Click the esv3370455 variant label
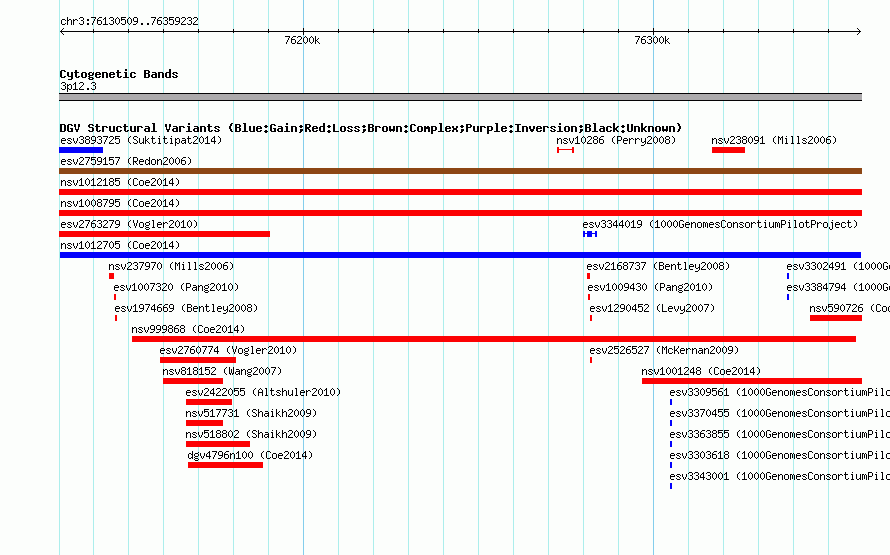The width and height of the screenshot is (890, 555). pyautogui.click(x=779, y=413)
